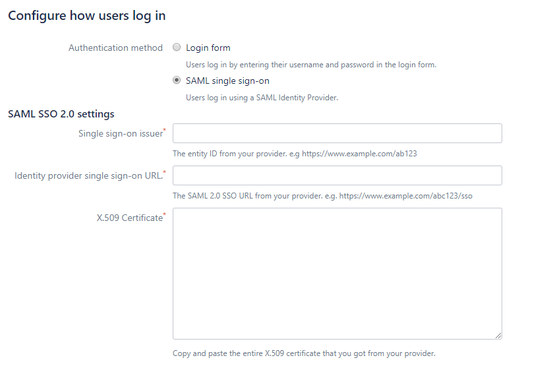Click the login form username and password description

click(x=311, y=65)
